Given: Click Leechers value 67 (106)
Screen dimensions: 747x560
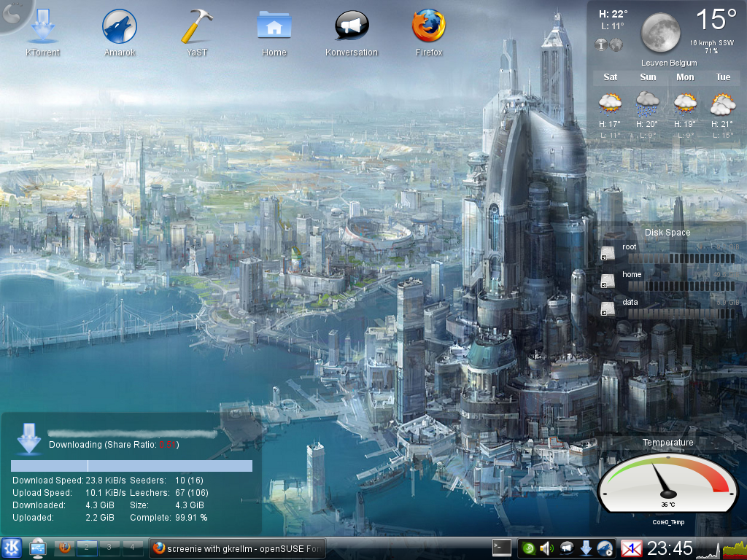Looking at the screenshot, I should click(192, 492).
